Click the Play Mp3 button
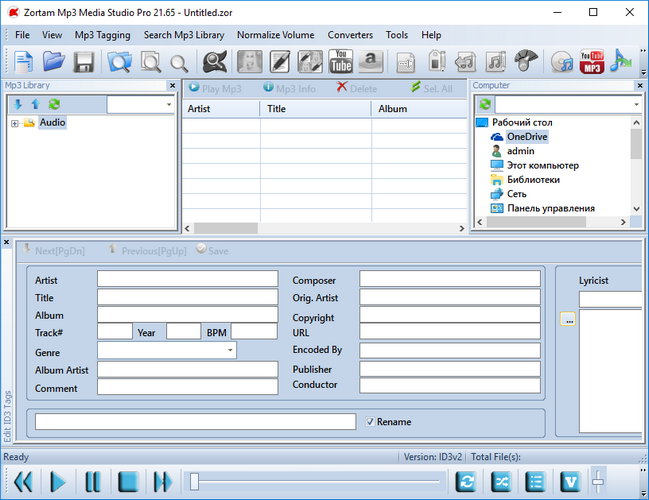649x500 pixels. [x=215, y=88]
